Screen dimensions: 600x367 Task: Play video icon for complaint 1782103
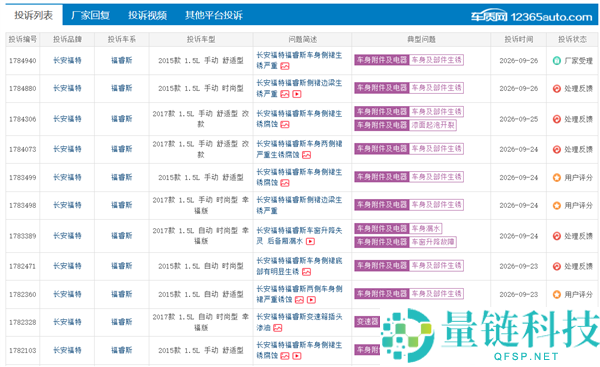(297, 356)
